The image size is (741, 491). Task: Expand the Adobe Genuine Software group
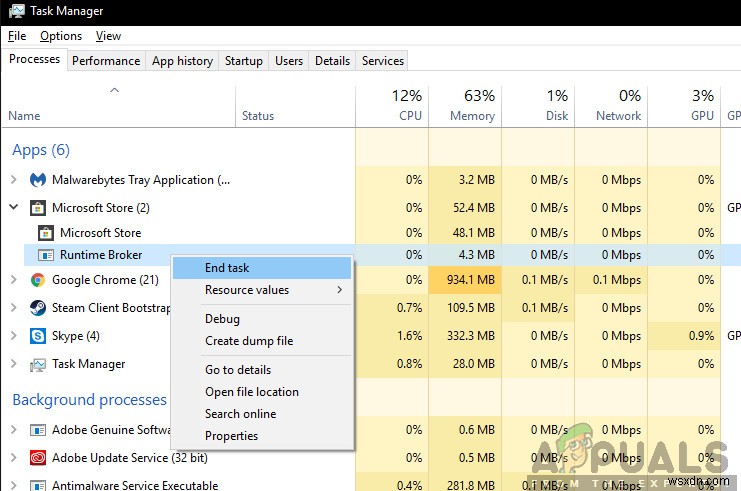14,430
